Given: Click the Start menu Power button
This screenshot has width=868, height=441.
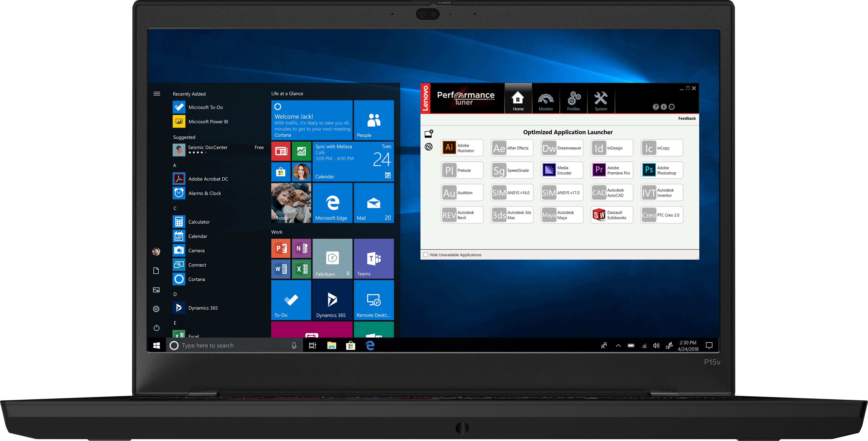Looking at the screenshot, I should coord(156,328).
